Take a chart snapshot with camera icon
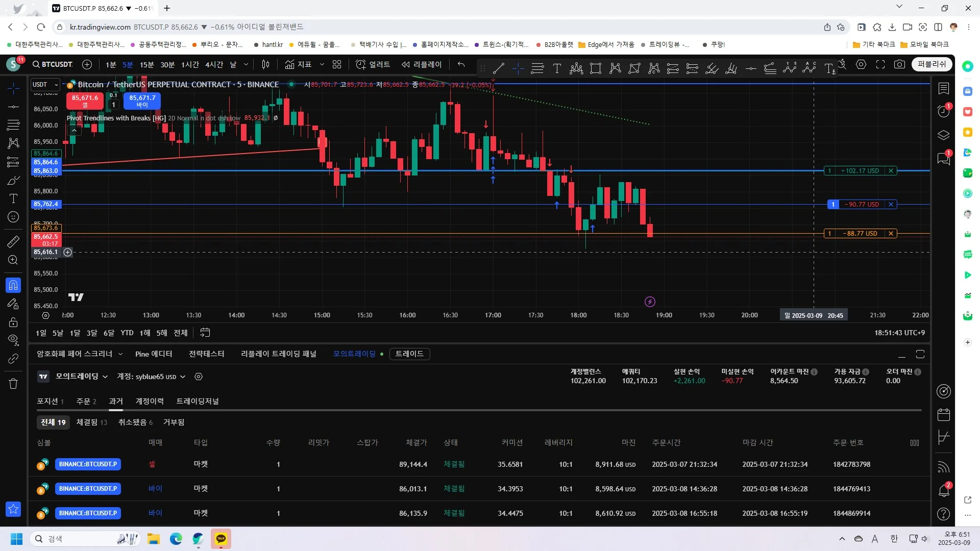Image resolution: width=980 pixels, height=551 pixels. (x=899, y=64)
